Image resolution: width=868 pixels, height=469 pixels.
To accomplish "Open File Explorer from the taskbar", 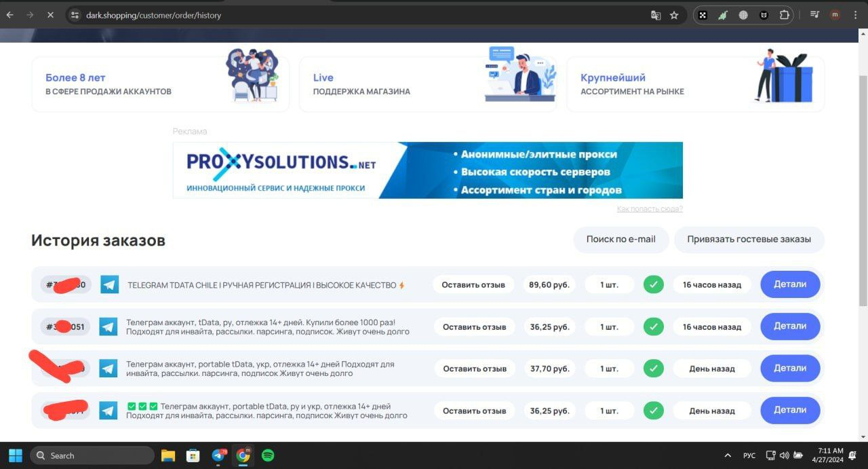I will (x=167, y=455).
